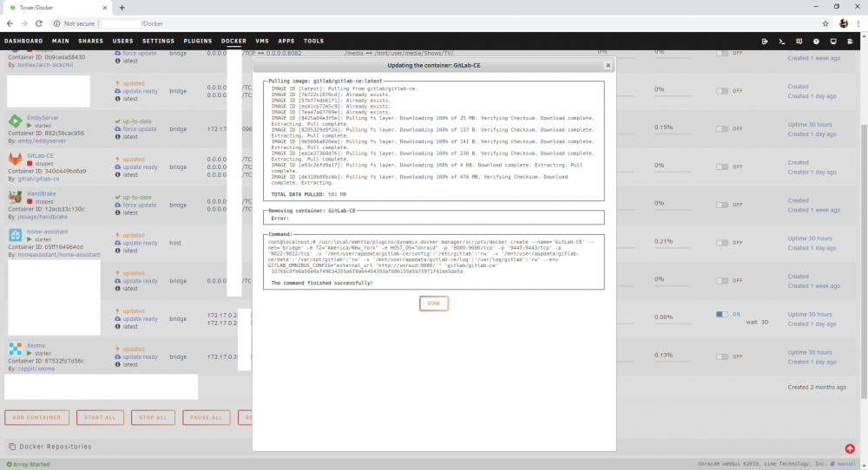Toggle autostart for Xeoma

pyautogui.click(x=722, y=356)
